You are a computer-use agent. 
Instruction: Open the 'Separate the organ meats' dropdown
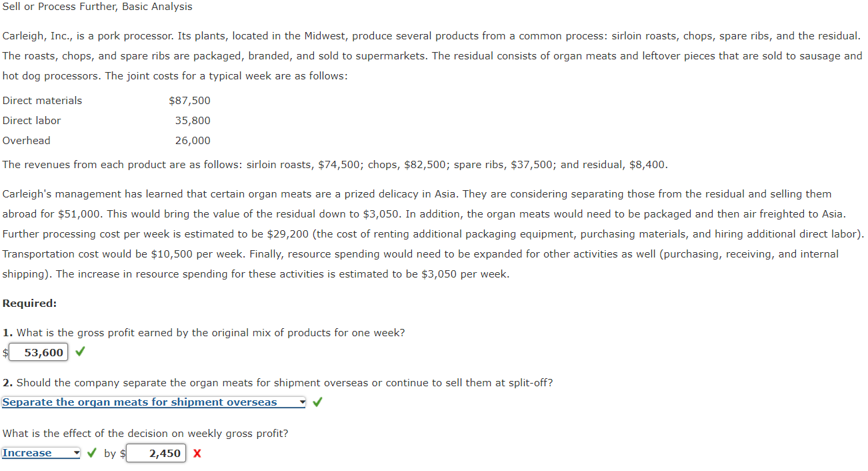(147, 402)
